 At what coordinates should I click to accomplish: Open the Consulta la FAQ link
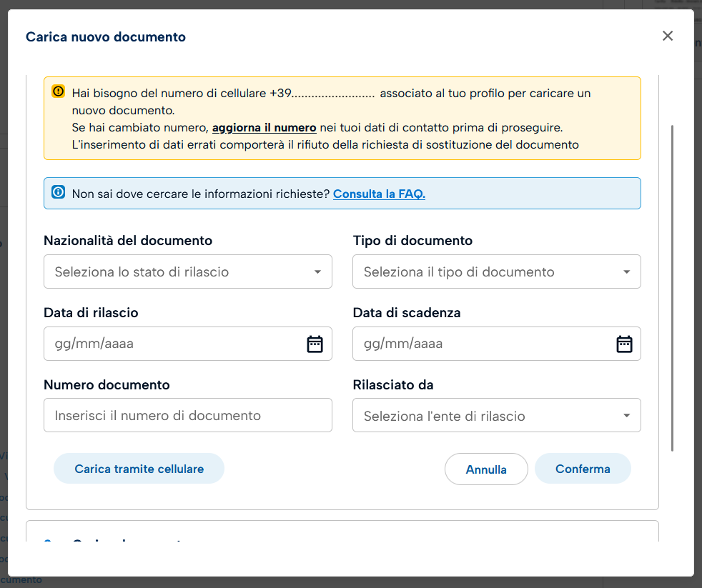pos(379,194)
